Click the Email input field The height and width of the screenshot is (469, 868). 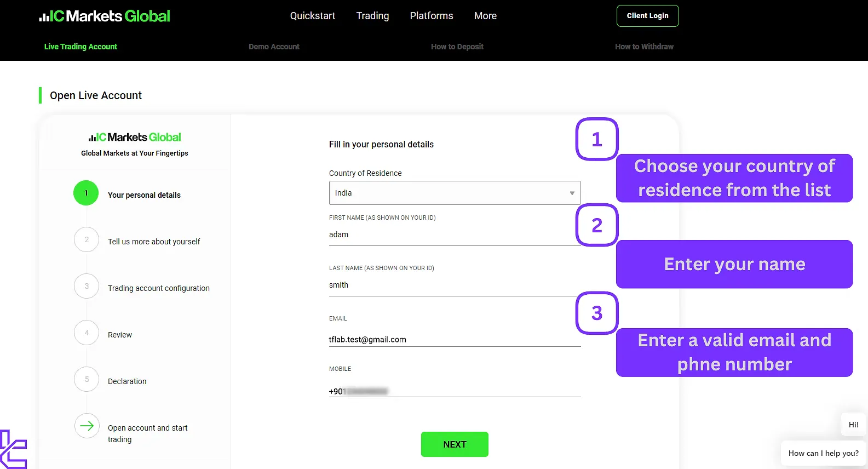pyautogui.click(x=455, y=340)
